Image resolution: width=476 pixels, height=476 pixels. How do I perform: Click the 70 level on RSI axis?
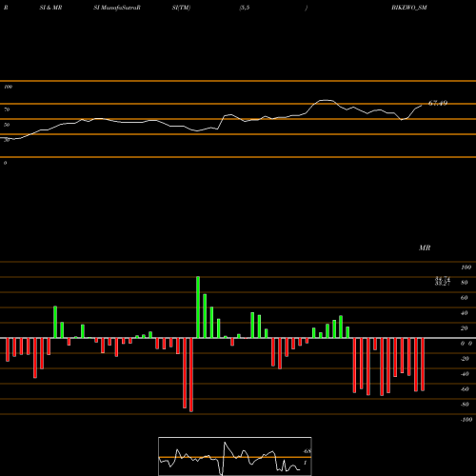7,109
